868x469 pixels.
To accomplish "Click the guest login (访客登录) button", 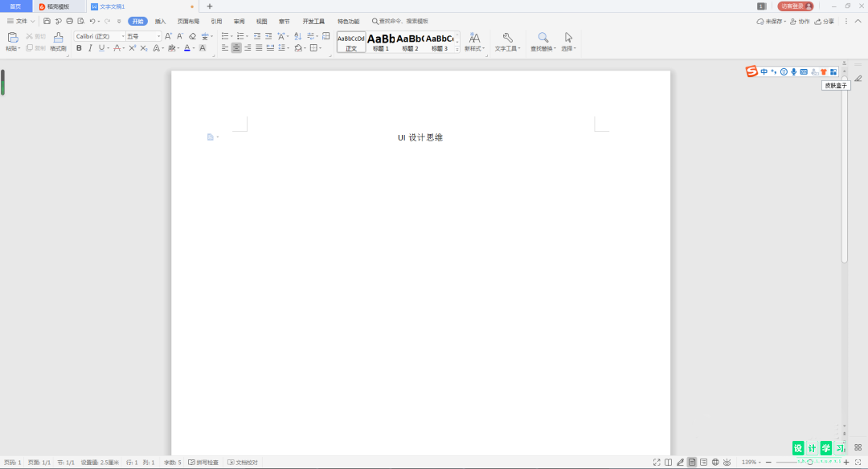I will 796,6.
